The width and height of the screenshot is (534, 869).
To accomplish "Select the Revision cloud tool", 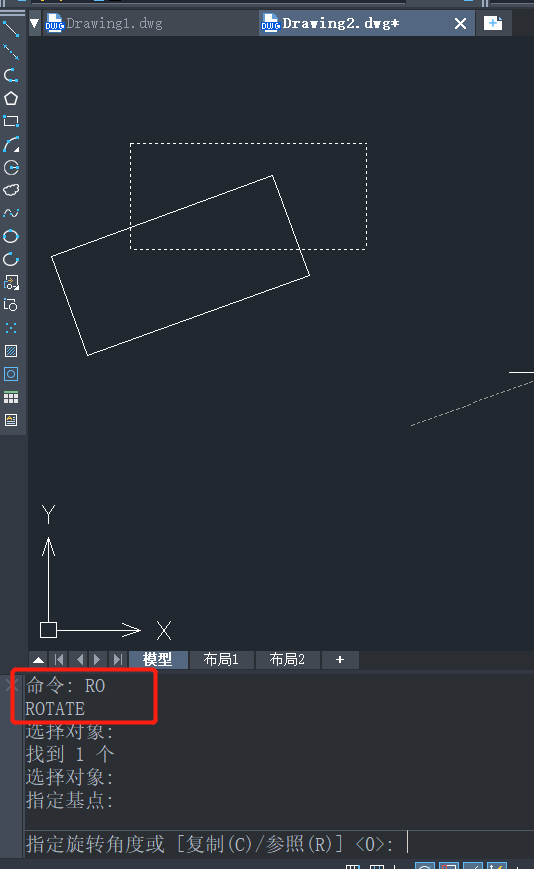I will [11, 190].
